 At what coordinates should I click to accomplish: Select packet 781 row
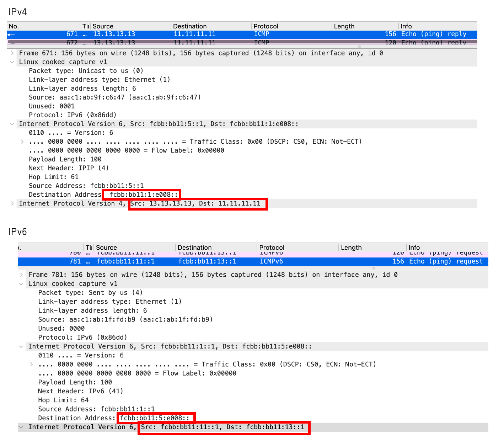tap(253, 261)
